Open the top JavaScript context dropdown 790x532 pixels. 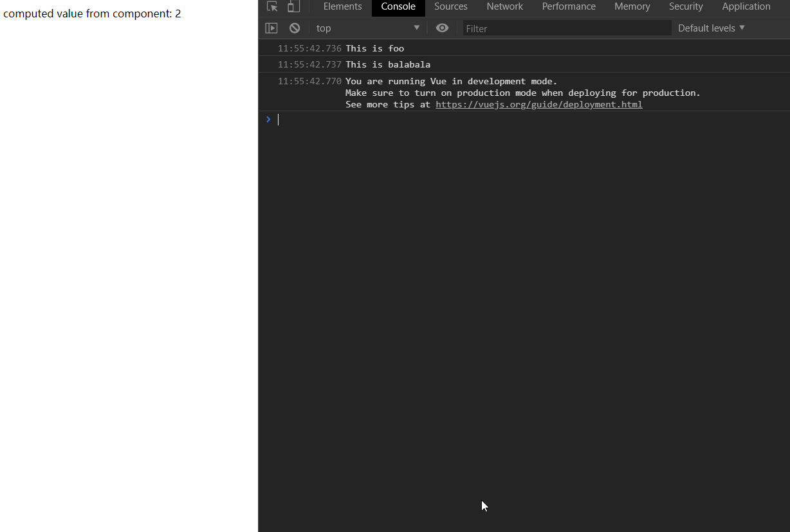(367, 28)
